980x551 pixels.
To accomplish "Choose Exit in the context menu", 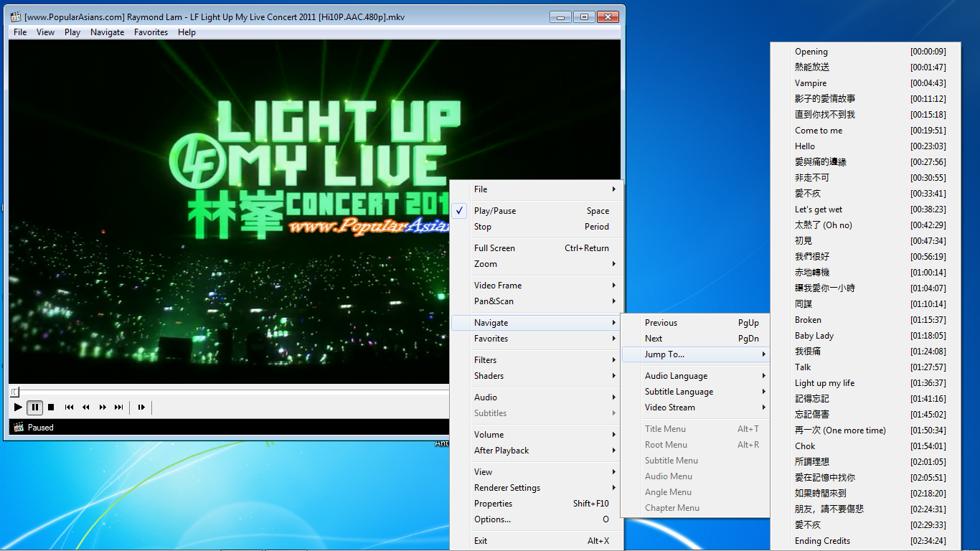I will 536,541.
